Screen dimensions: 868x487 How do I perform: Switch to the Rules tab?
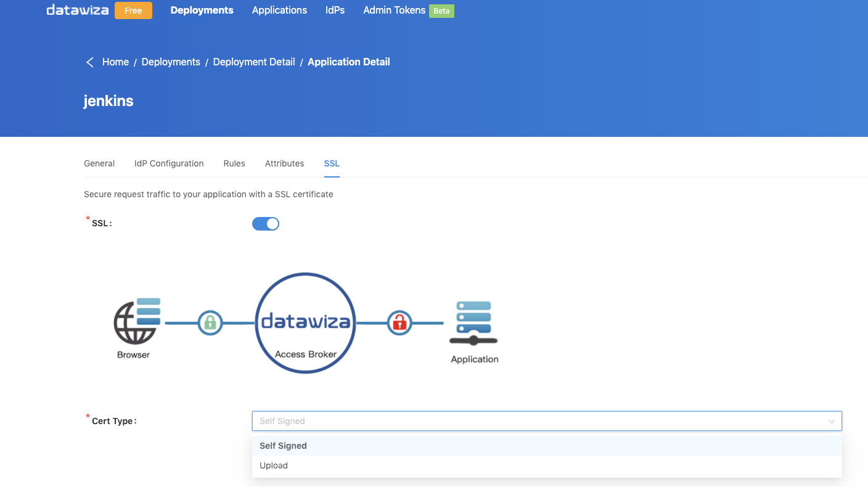point(234,163)
